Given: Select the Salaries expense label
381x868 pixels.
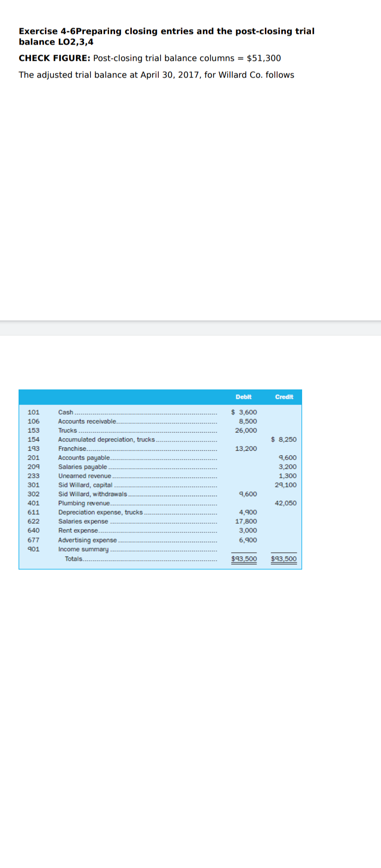Looking at the screenshot, I should [83, 521].
